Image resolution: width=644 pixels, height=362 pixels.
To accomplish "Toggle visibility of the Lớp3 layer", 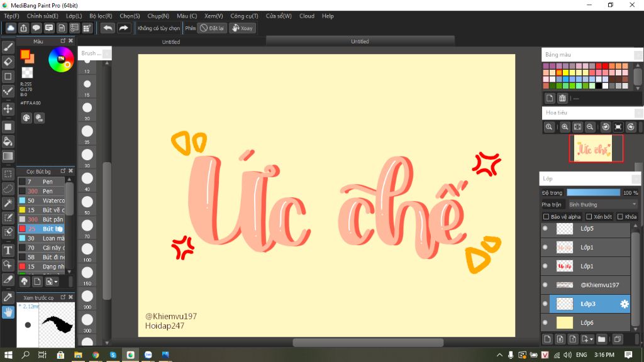I will (x=545, y=304).
